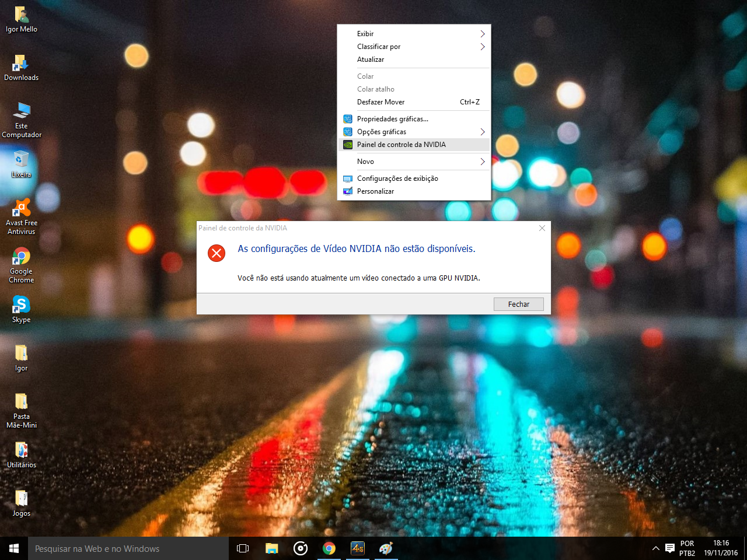
Task: Close the NVIDIA dialog with the X
Action: [542, 228]
